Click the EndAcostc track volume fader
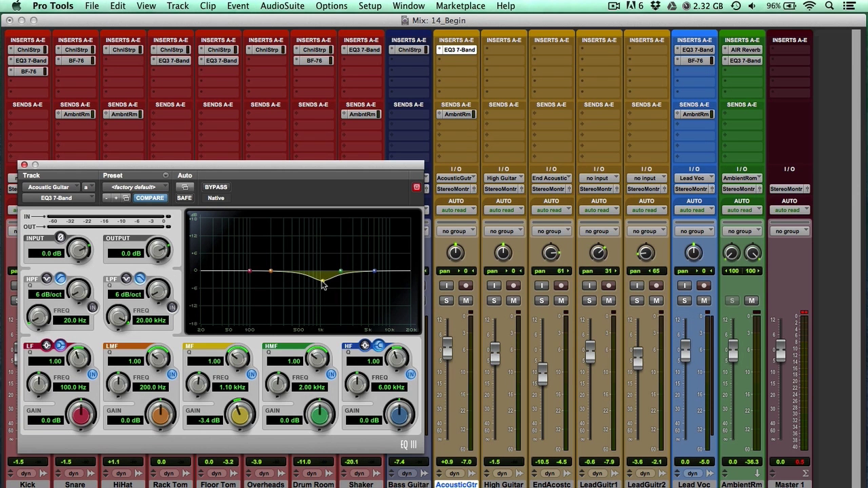 pos(542,373)
